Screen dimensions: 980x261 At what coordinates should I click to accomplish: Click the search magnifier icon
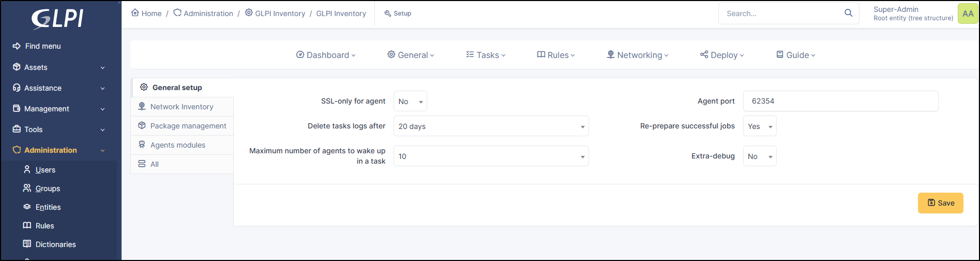coord(848,13)
